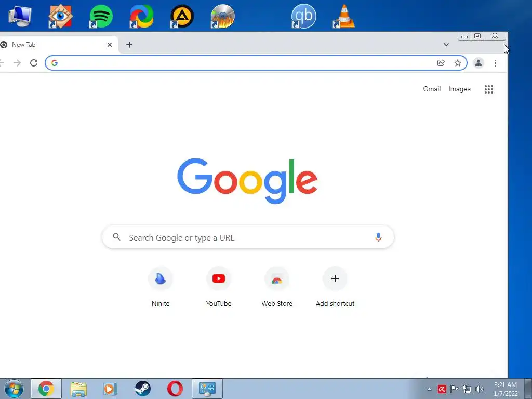This screenshot has height=399, width=532.
Task: Open the Images link
Action: pos(459,89)
